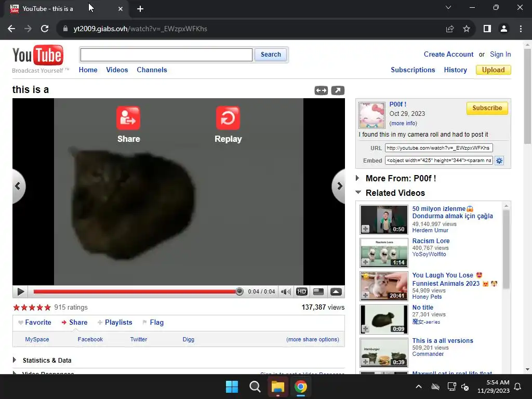
Task: Click the video URL text field
Action: click(x=438, y=148)
